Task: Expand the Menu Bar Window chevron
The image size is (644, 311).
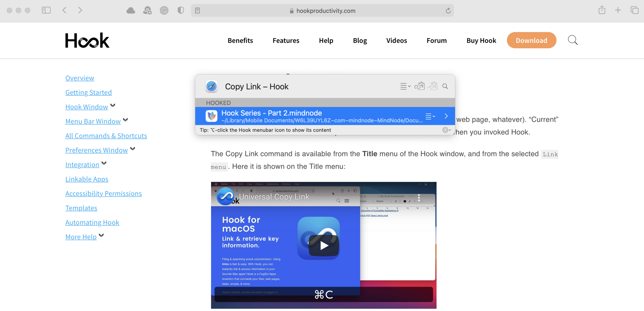Action: (x=125, y=120)
